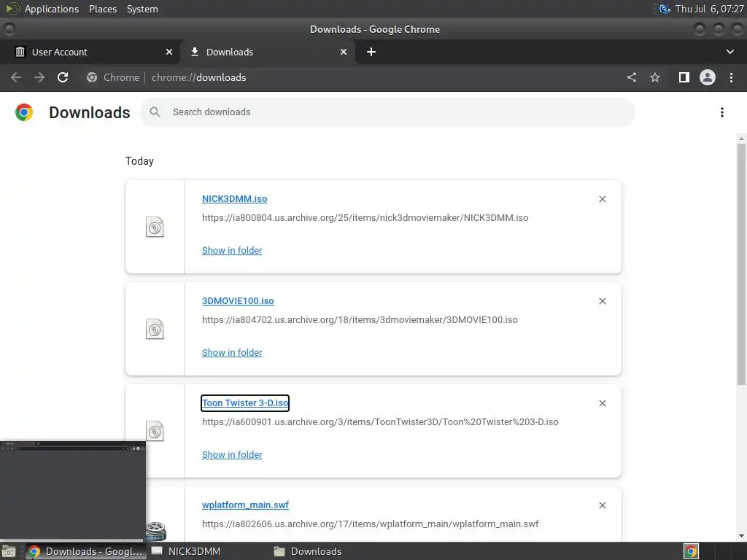Screen dimensions: 747x560
Task: Click the Toon Twister 3-D.iso file icon
Action: (155, 432)
